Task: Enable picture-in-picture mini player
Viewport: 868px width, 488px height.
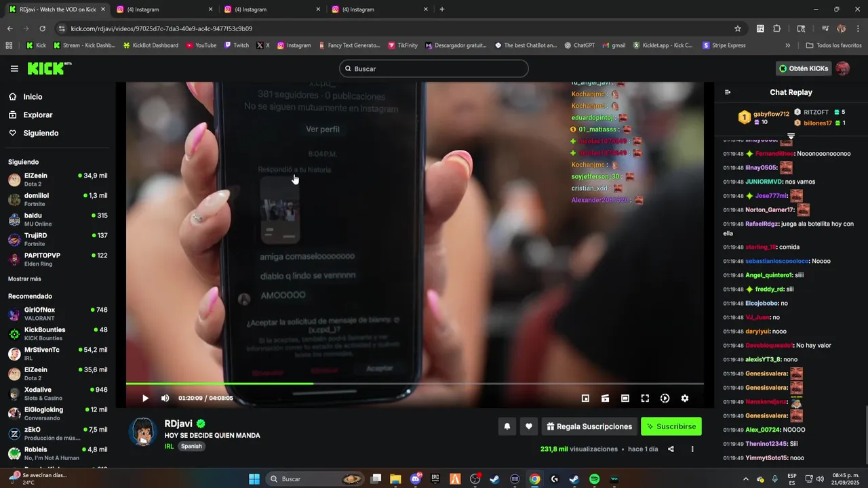Action: pos(585,399)
